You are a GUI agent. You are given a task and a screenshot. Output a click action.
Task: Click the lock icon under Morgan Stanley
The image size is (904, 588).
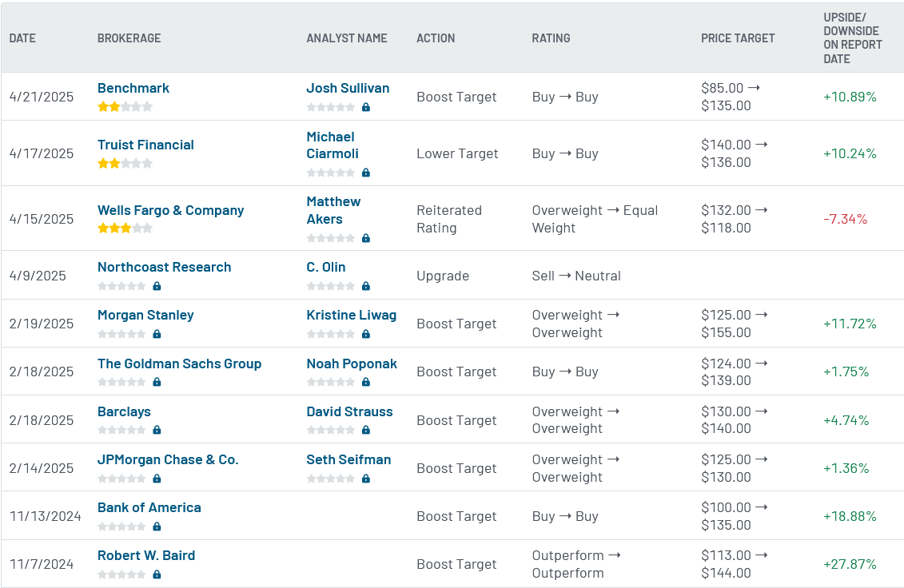tap(157, 334)
